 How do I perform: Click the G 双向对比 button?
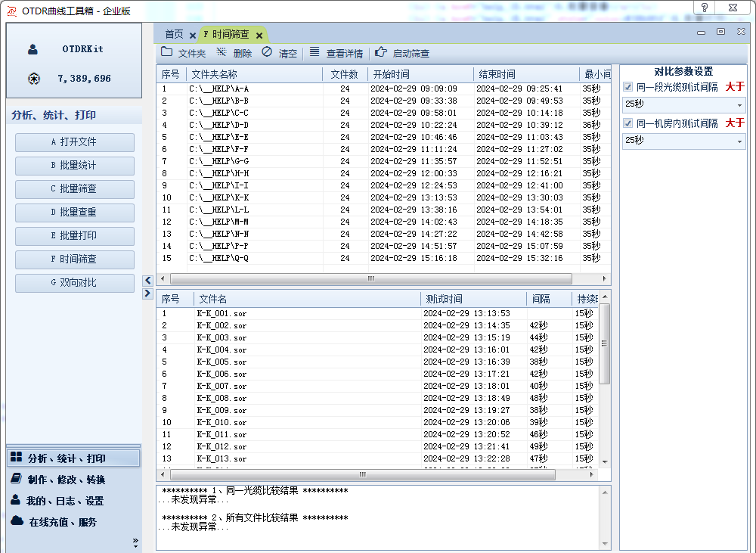(x=74, y=283)
